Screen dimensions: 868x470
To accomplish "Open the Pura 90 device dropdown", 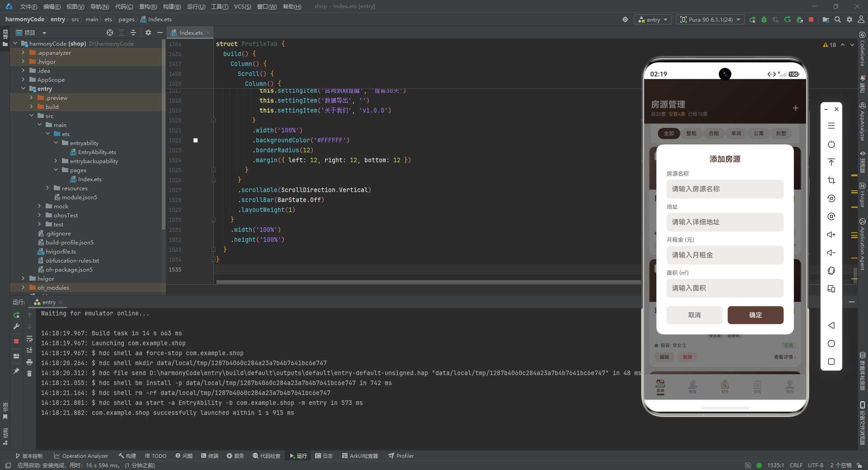I will [710, 19].
